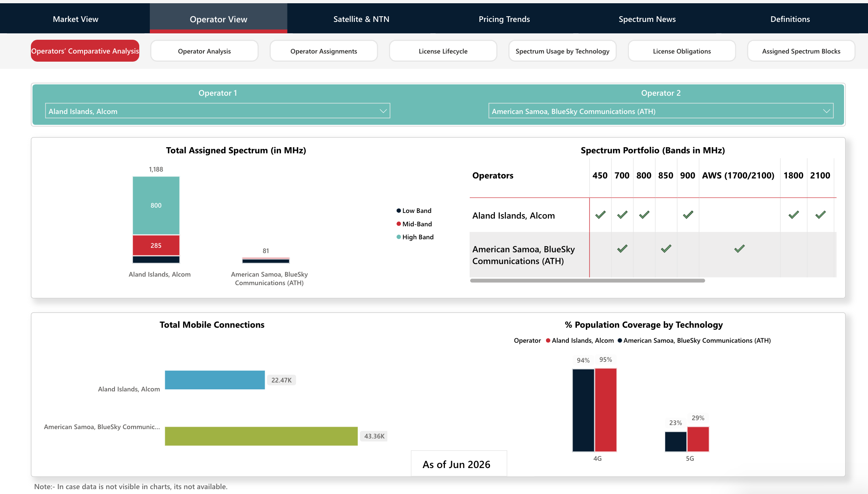Viewport: 868px width, 494px height.
Task: Select the 95% red 4G coverage bar
Action: tap(606, 410)
